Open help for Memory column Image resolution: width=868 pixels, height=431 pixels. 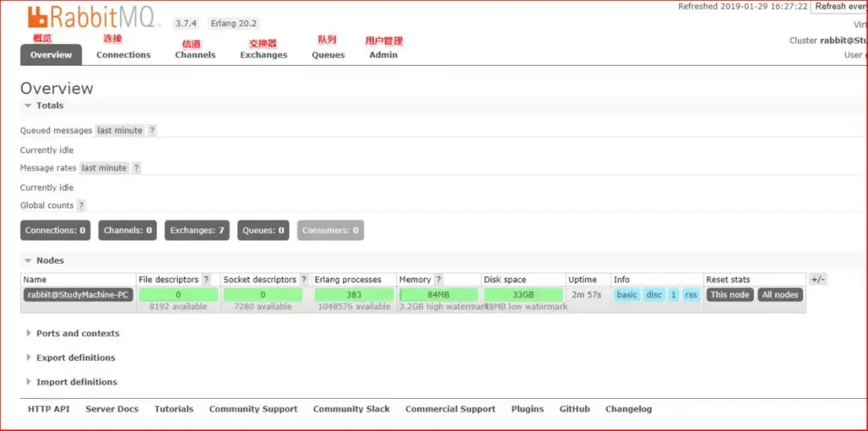point(439,280)
